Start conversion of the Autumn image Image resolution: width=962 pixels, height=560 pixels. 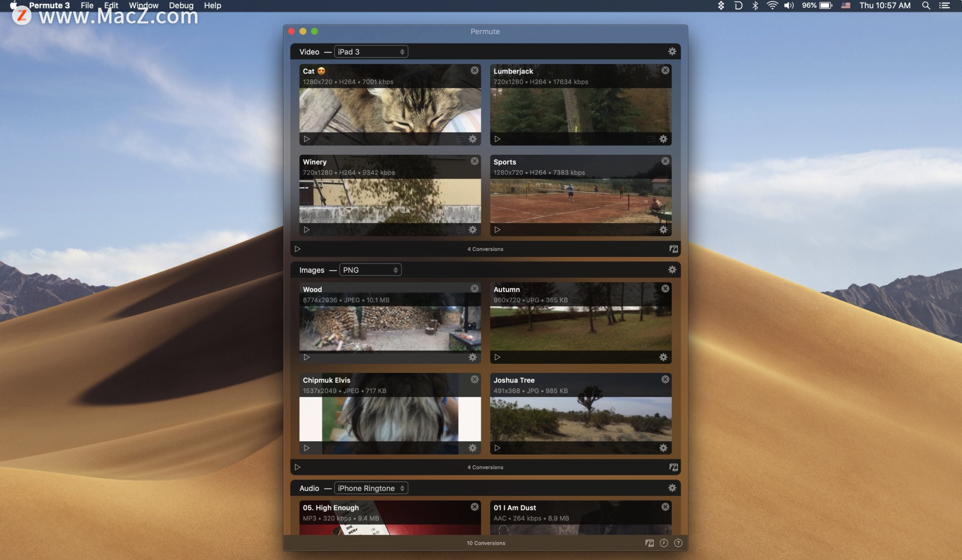(x=497, y=357)
